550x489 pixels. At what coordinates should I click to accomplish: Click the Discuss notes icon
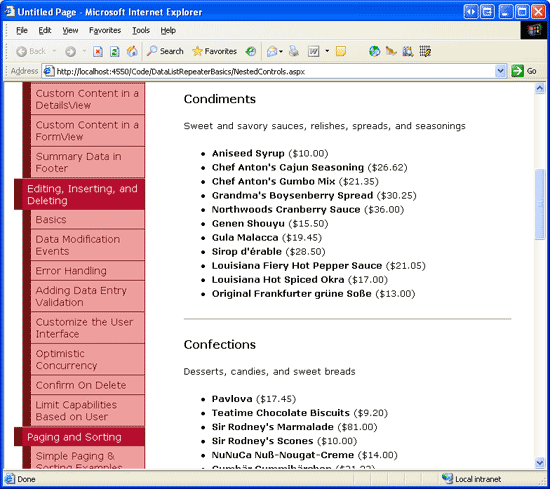[x=341, y=52]
